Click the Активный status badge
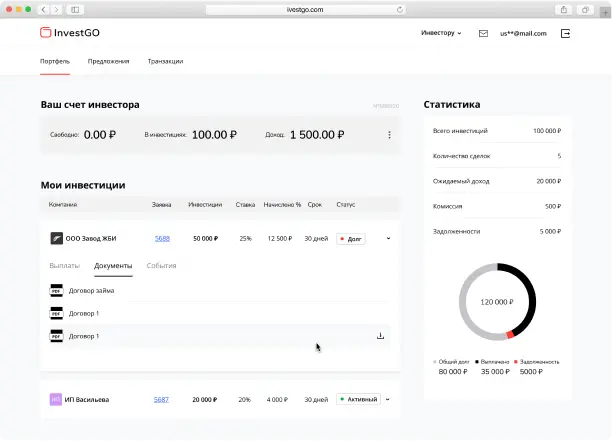 click(358, 399)
